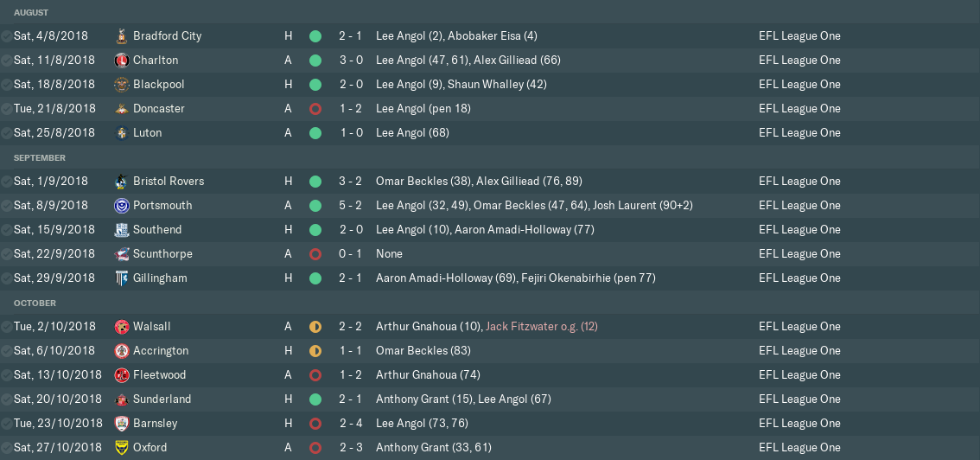Open the Bristol Rovers team link

point(169,182)
